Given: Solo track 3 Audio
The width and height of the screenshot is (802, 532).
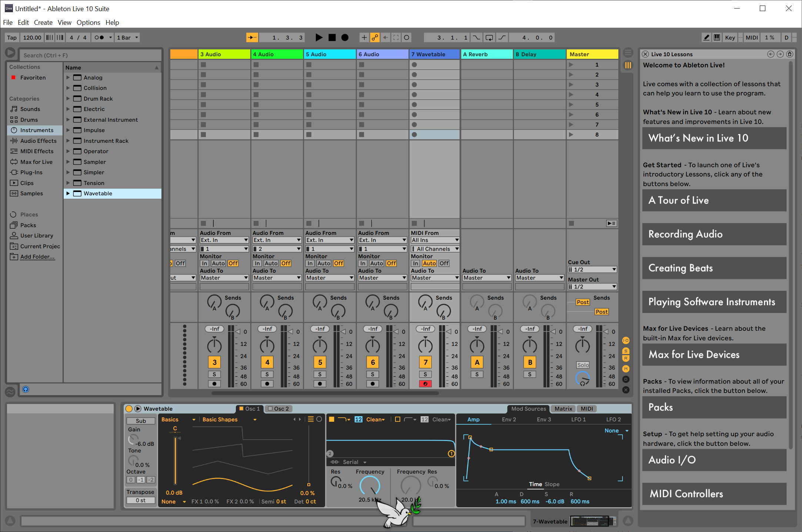Looking at the screenshot, I should point(214,374).
